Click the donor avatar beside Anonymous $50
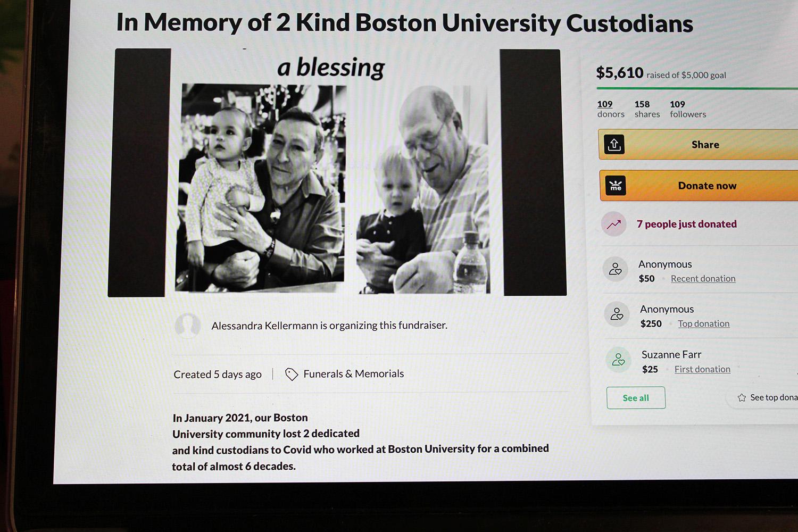 click(616, 270)
